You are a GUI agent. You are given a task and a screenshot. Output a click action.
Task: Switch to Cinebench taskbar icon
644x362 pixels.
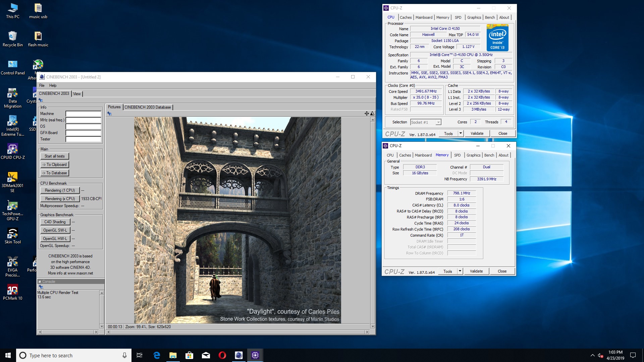[x=238, y=355]
